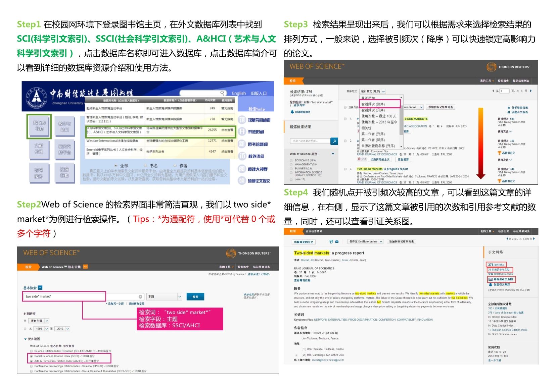Open the 研究支持平台 tile on library homepage

[x=64, y=149]
